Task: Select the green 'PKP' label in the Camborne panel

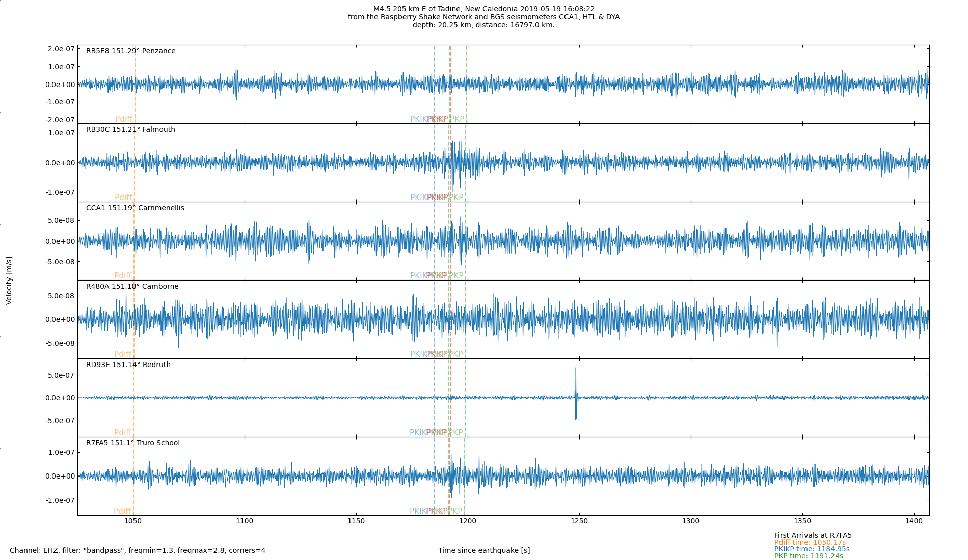Action: 455,354
